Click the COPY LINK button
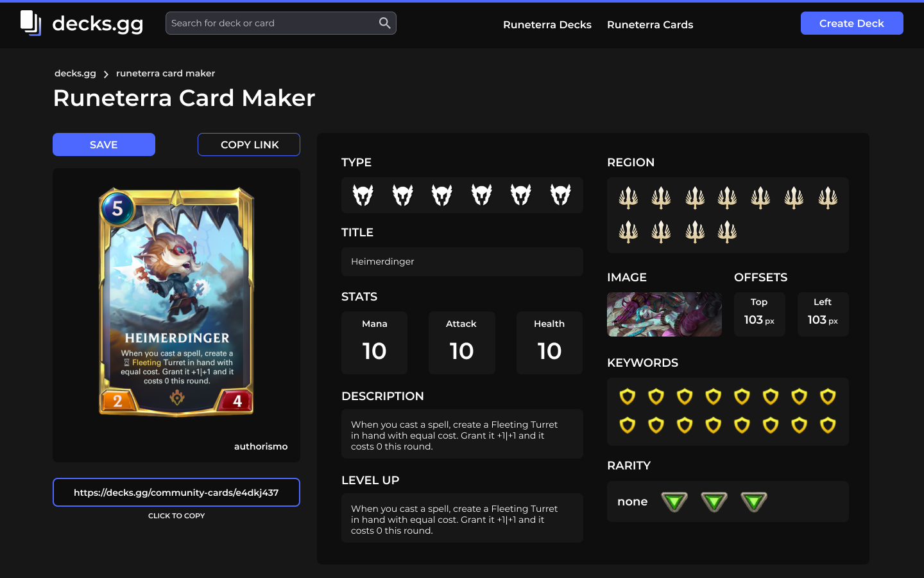Screen dimensions: 924x578 pos(248,144)
